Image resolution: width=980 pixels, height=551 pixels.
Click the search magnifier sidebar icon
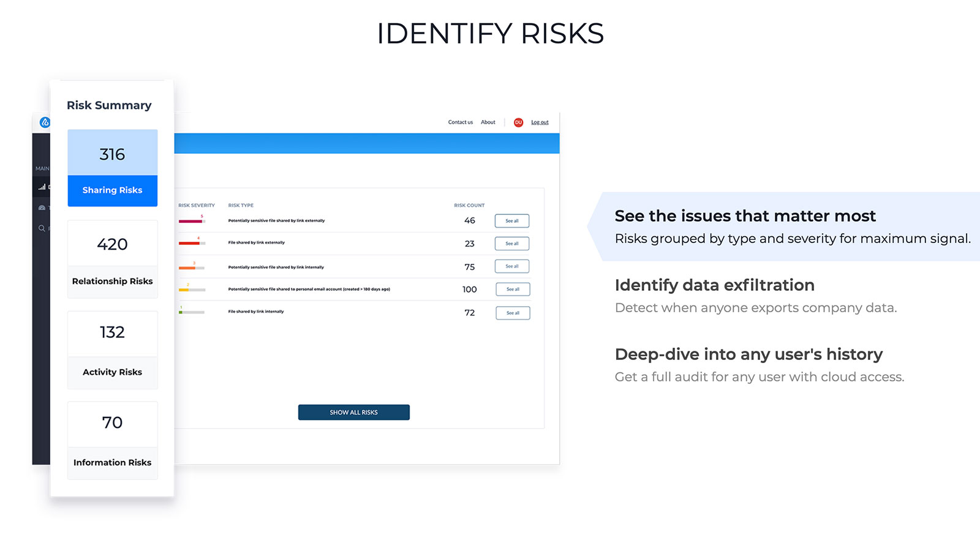(42, 228)
